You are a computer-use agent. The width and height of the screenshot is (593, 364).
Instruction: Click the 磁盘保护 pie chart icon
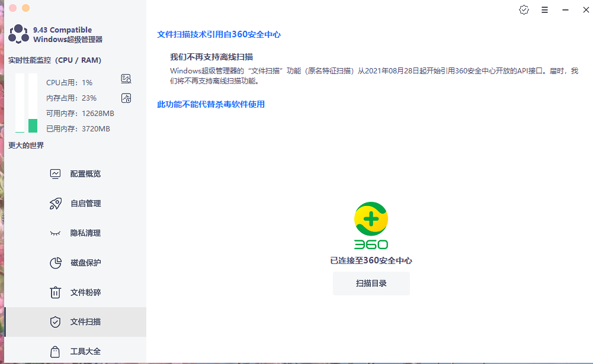pos(56,263)
